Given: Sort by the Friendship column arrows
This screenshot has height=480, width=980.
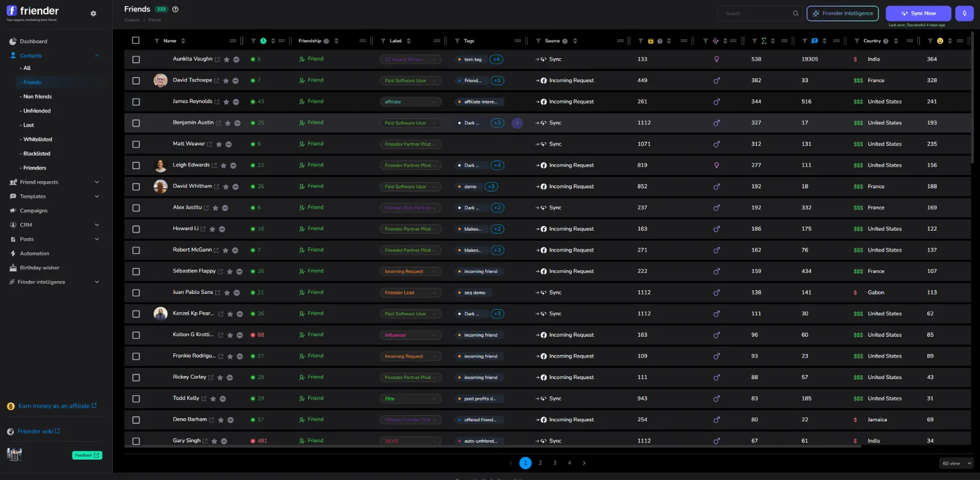Looking at the screenshot, I should click(336, 41).
